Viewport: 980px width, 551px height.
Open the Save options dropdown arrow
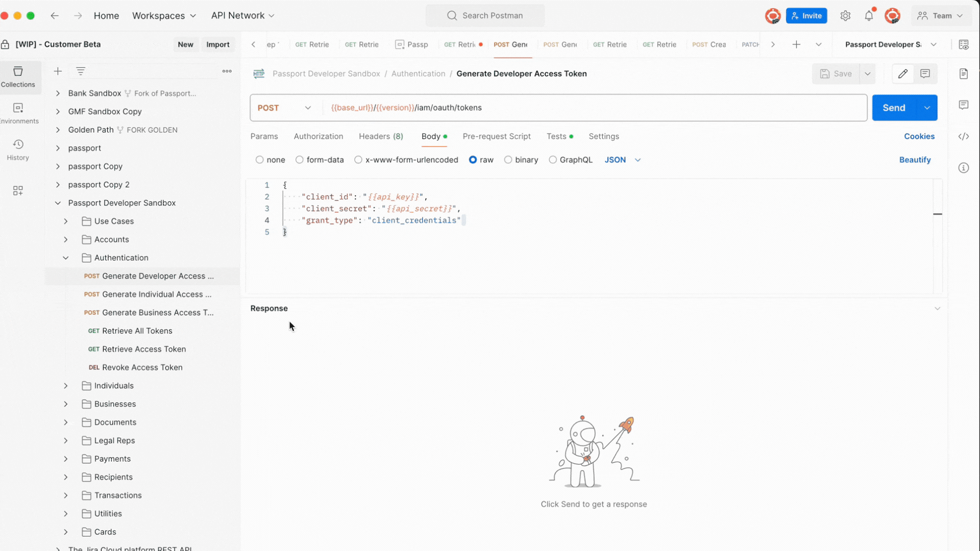point(868,73)
